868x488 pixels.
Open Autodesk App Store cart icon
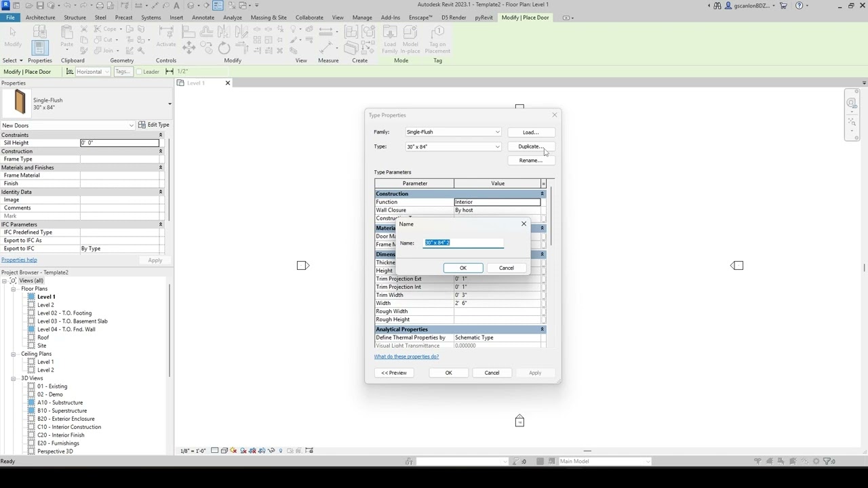pos(784,5)
